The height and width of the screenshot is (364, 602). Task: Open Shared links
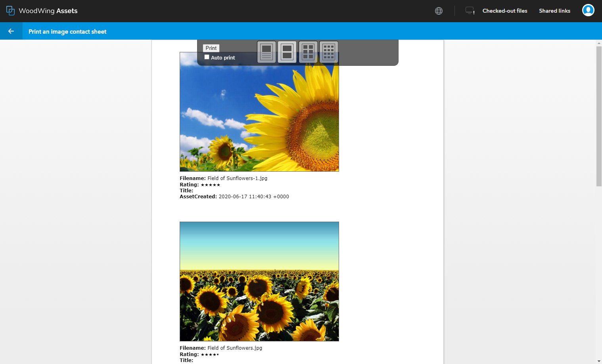coord(554,11)
